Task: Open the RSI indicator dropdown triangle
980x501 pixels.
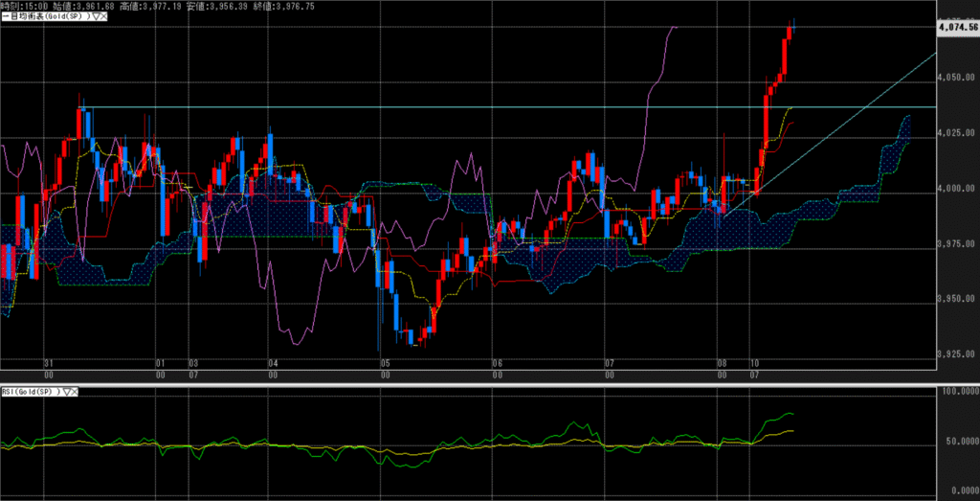Action: coord(68,392)
